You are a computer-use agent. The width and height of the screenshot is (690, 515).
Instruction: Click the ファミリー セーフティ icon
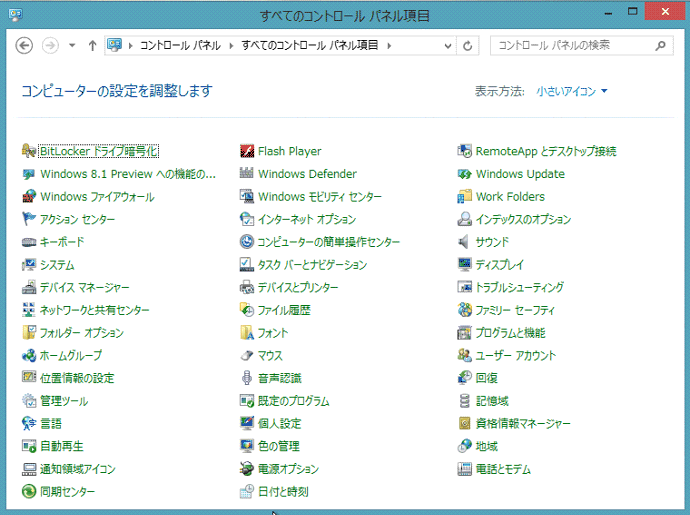(x=464, y=310)
